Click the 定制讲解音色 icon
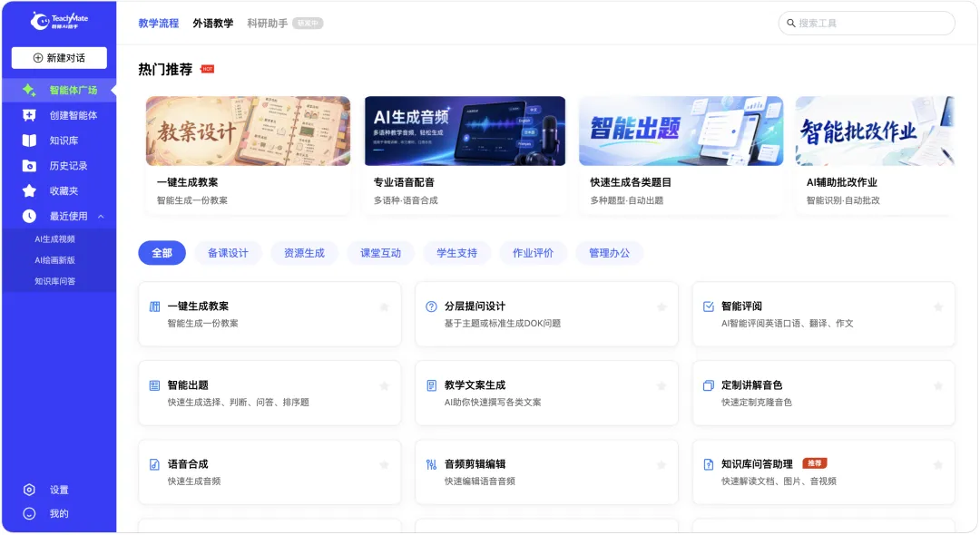The width and height of the screenshot is (980, 535). click(x=708, y=385)
